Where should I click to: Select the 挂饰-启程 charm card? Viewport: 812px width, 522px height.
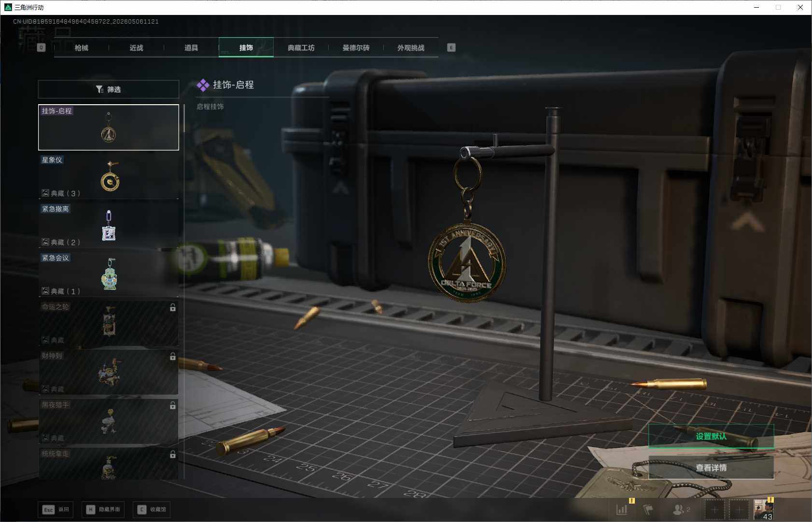(x=109, y=127)
